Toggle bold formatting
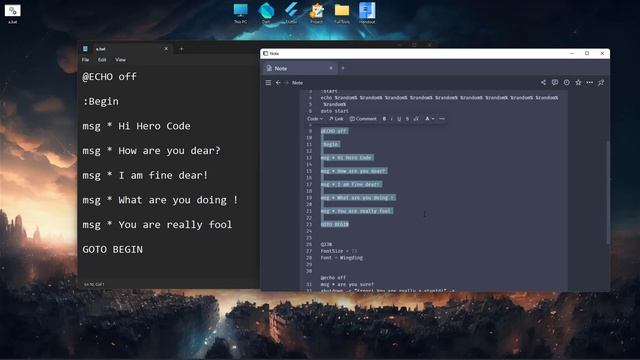 click(x=384, y=119)
